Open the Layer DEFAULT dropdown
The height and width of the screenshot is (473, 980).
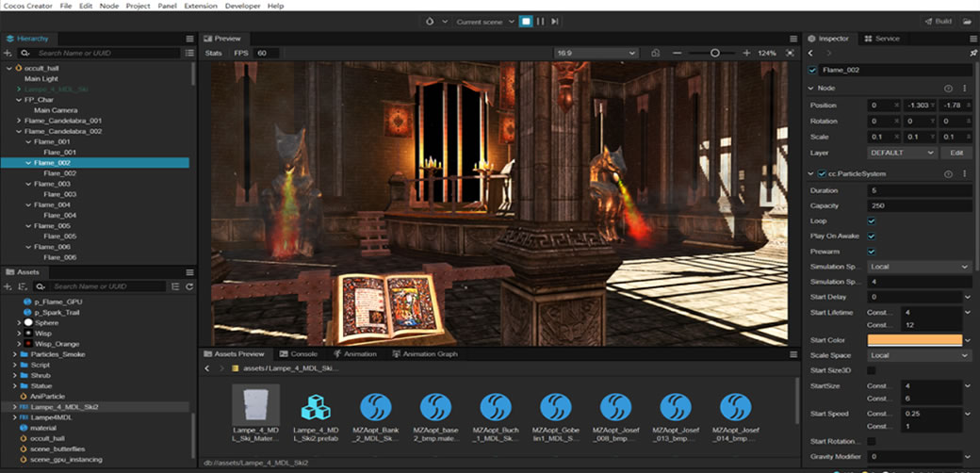[x=902, y=153]
